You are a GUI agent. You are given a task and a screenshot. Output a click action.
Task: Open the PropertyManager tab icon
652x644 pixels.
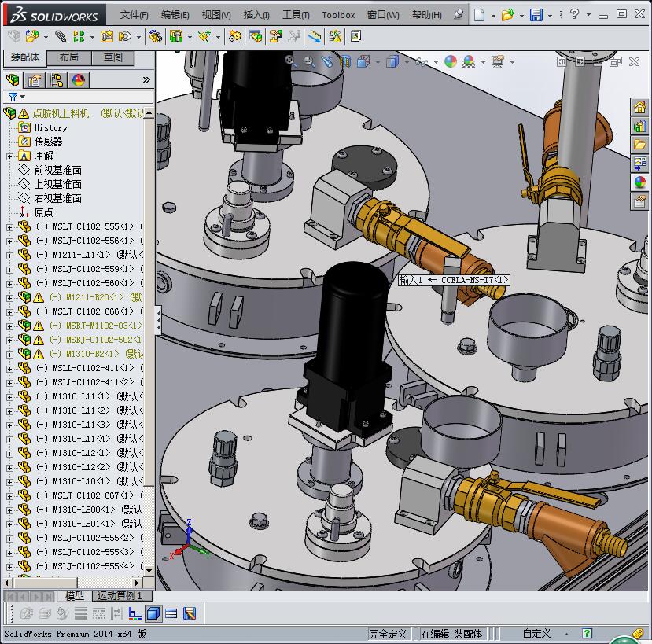(x=35, y=80)
